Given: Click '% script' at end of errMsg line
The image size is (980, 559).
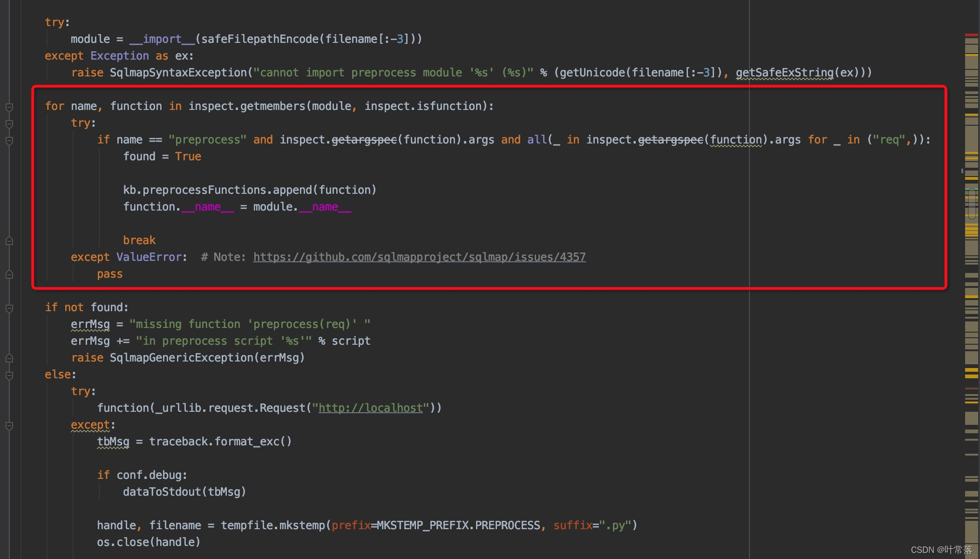Looking at the screenshot, I should pos(344,341).
